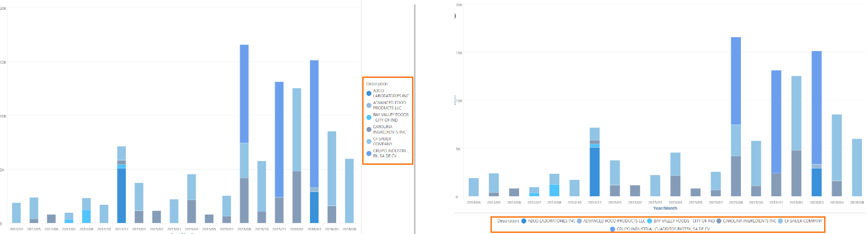Click ABCO LABORATORIES INC swatch in bottom legend

coord(524,221)
